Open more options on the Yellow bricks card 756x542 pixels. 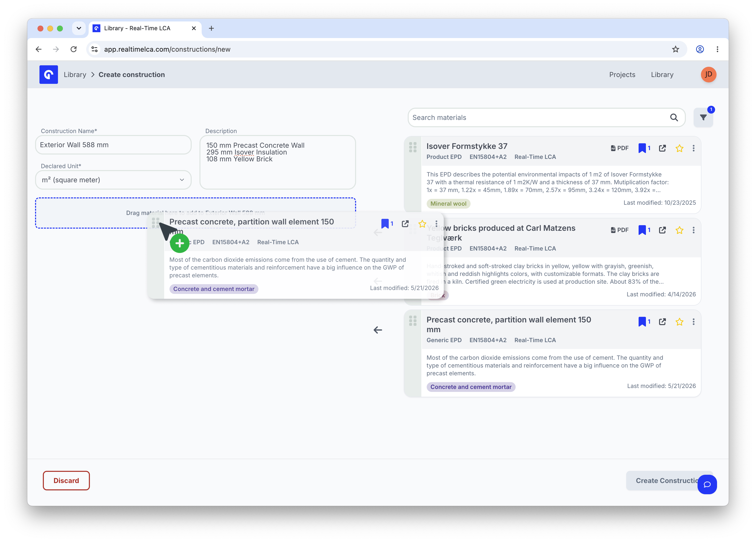(694, 230)
